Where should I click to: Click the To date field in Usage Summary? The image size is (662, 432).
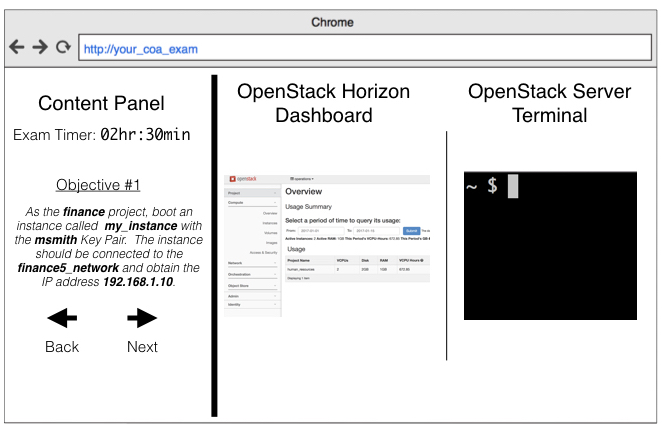[x=377, y=231]
